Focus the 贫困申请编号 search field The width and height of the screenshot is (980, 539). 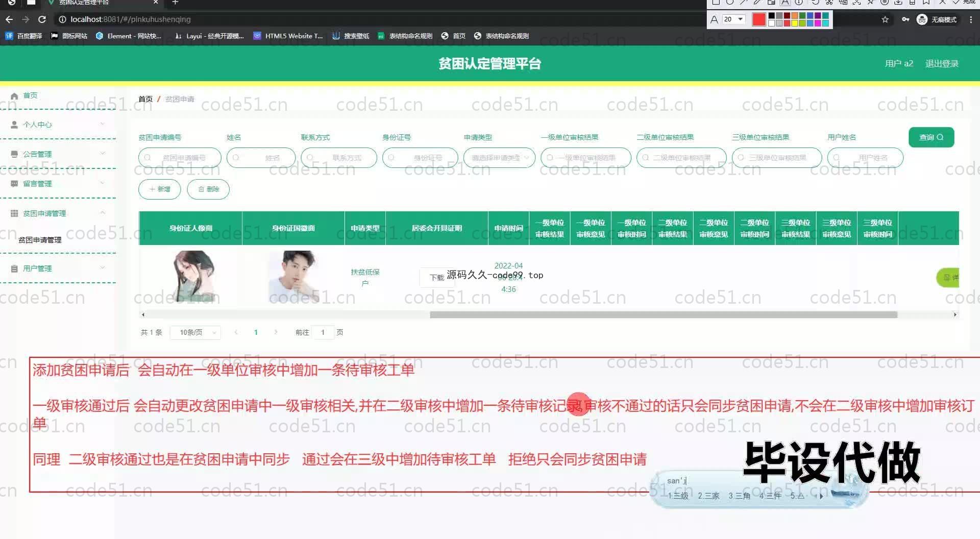pyautogui.click(x=180, y=158)
